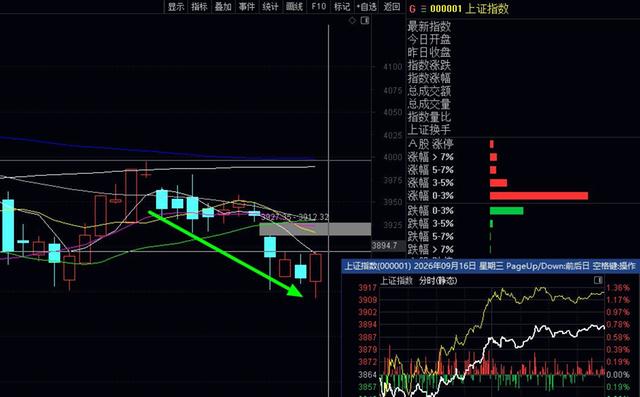
Task: Click the 涨幅 3-5% label
Action: click(x=431, y=183)
